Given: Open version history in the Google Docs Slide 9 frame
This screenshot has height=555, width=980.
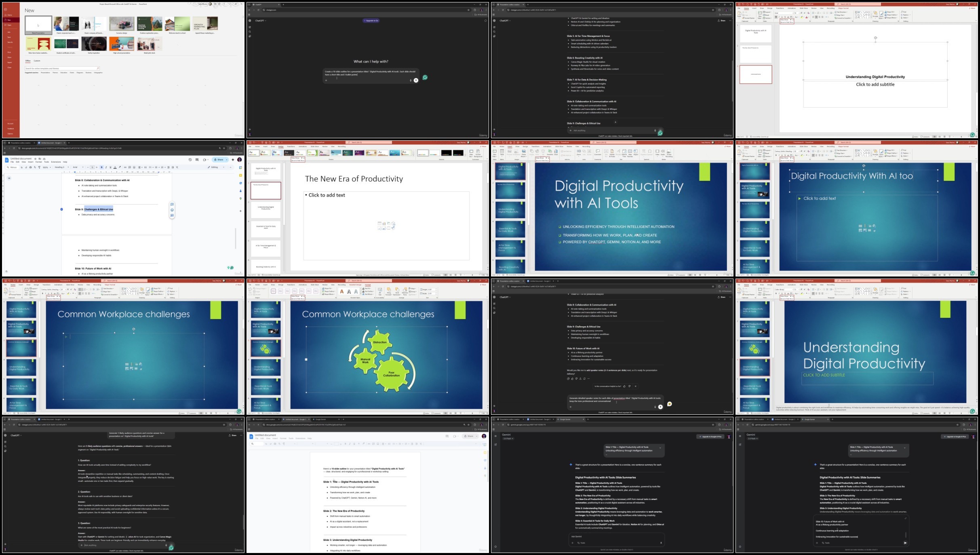Looking at the screenshot, I should 190,160.
